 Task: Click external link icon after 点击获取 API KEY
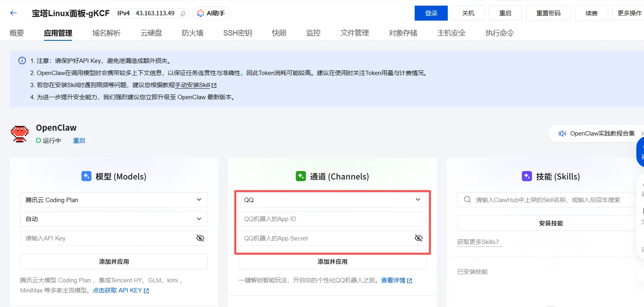click(x=146, y=291)
